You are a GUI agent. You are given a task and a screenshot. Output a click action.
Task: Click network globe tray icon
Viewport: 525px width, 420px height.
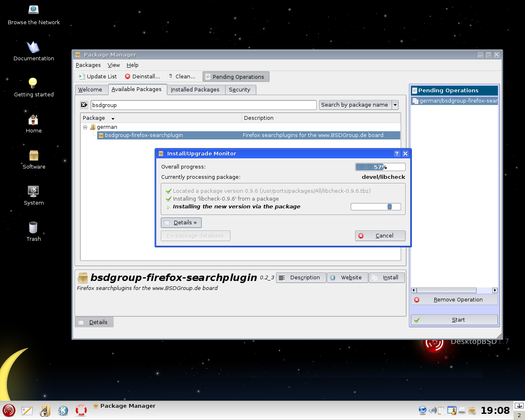pos(422,411)
